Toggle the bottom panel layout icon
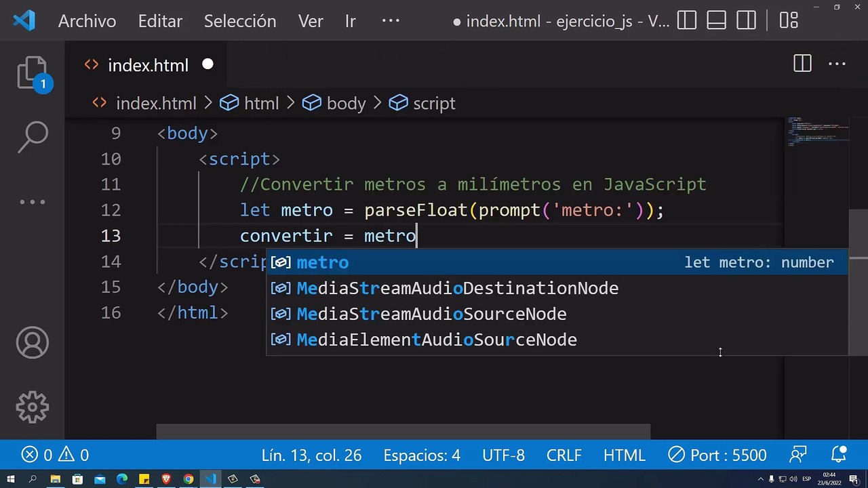 [x=717, y=21]
